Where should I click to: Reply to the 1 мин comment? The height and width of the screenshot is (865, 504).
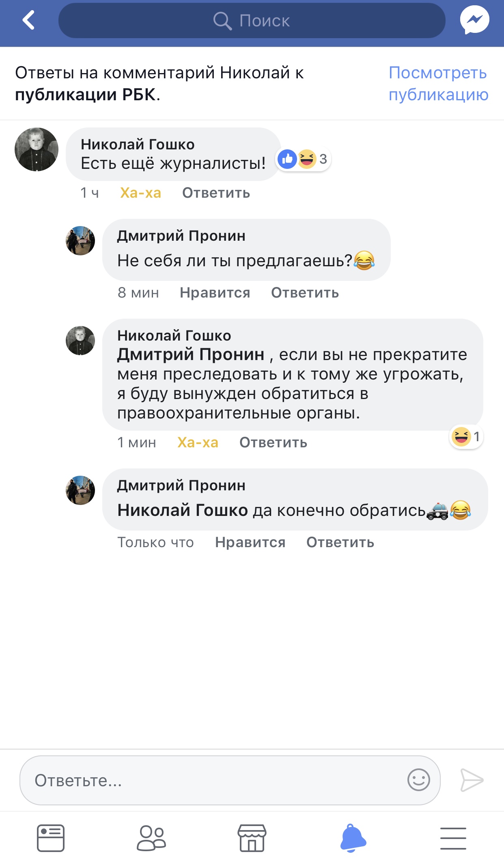[x=273, y=442]
